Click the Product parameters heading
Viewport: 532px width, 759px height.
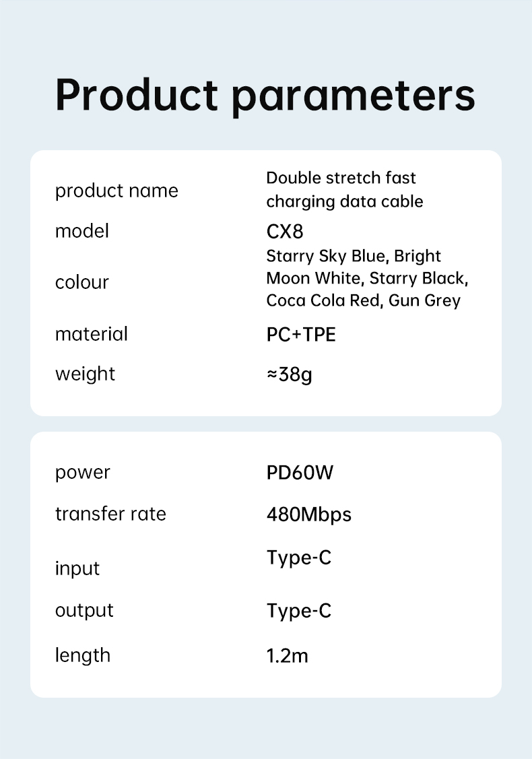pyautogui.click(x=265, y=96)
